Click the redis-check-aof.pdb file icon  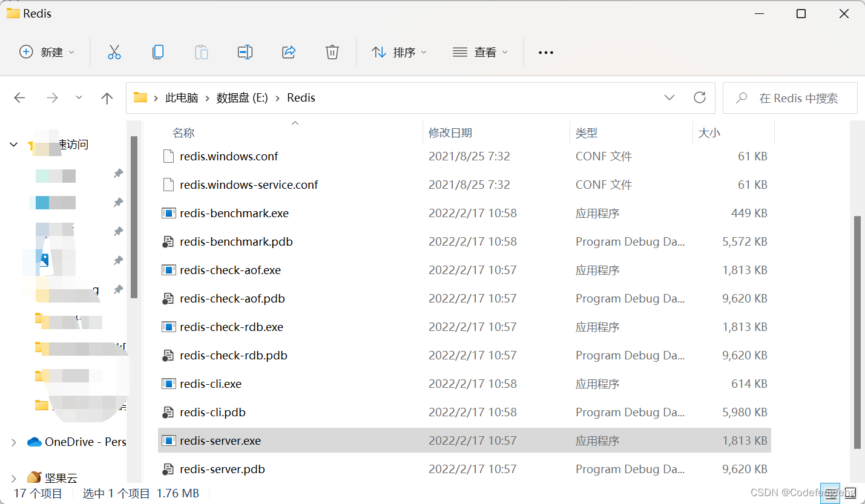(168, 298)
